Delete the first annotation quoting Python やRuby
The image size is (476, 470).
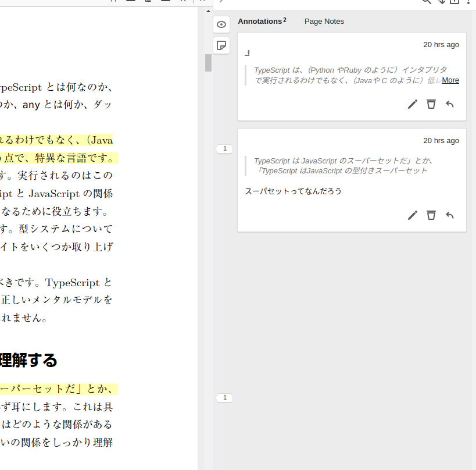431,104
